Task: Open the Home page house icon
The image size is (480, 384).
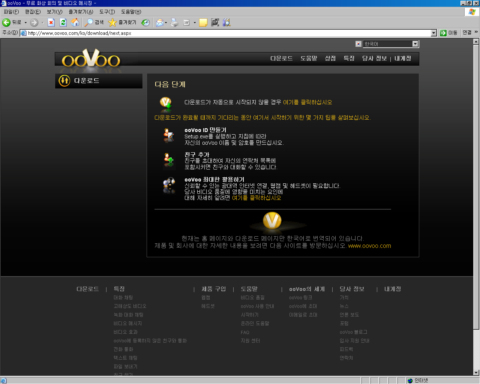Action: [x=75, y=22]
